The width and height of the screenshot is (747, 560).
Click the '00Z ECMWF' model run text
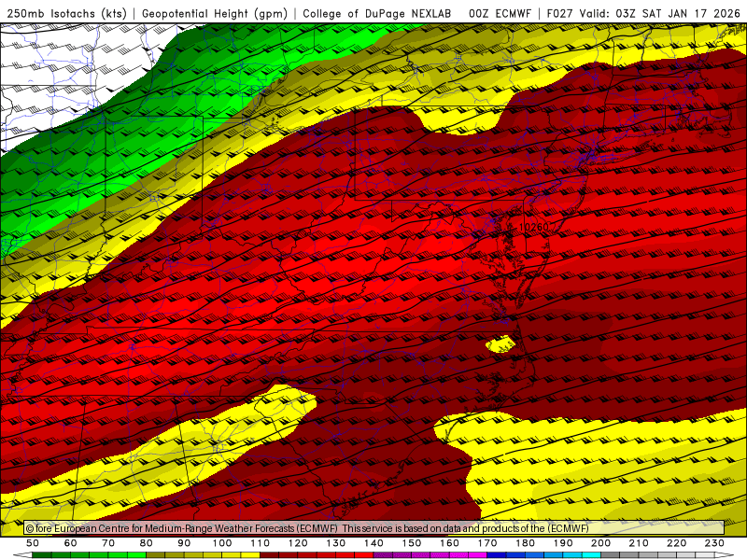pyautogui.click(x=500, y=14)
